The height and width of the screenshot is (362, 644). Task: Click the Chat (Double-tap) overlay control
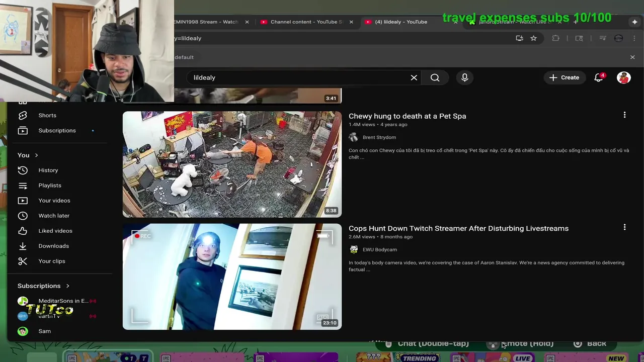pyautogui.click(x=427, y=343)
